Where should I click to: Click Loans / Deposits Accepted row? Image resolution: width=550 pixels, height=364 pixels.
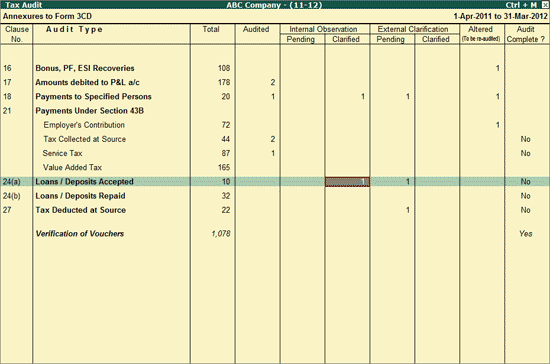[x=275, y=182]
